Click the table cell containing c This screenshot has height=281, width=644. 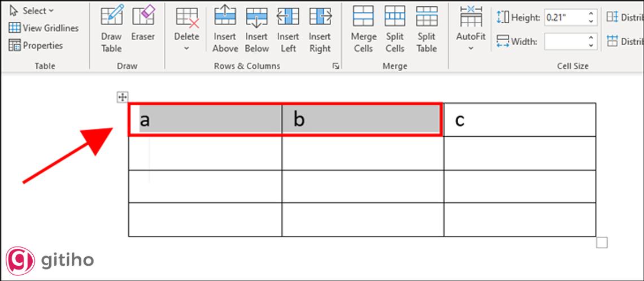(x=519, y=120)
